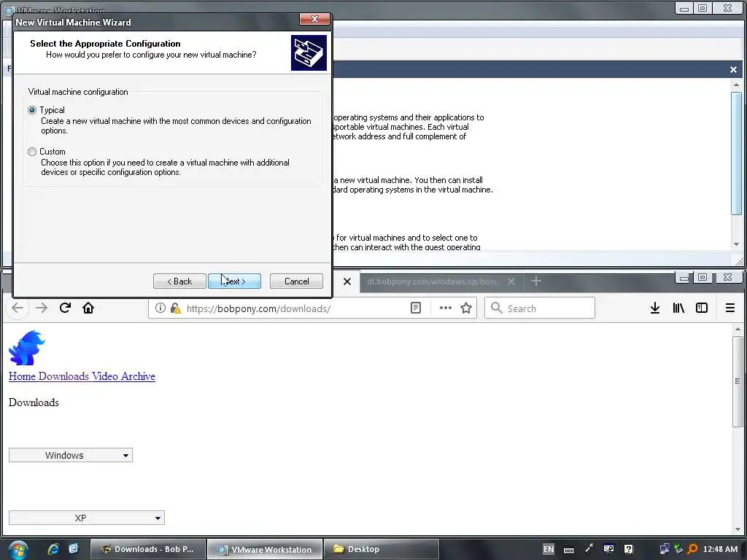The height and width of the screenshot is (560, 747).
Task: Open a new Firefox tab
Action: coord(536,281)
